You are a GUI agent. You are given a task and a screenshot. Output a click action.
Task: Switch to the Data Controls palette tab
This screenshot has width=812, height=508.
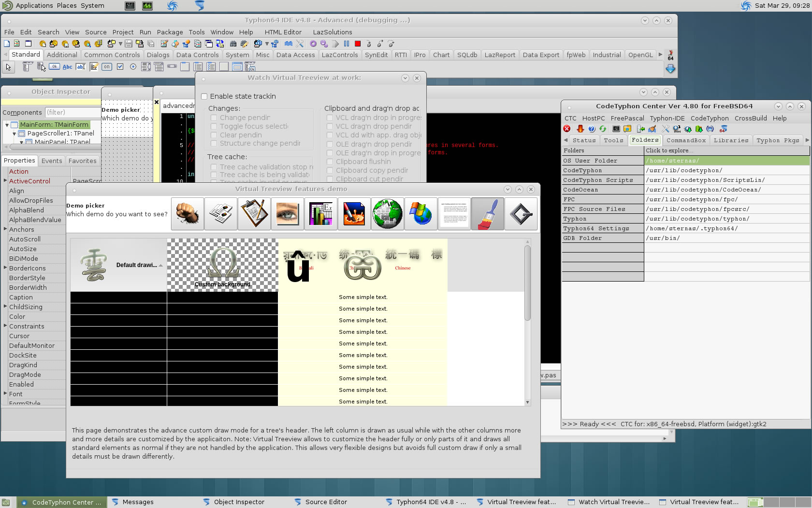click(197, 55)
